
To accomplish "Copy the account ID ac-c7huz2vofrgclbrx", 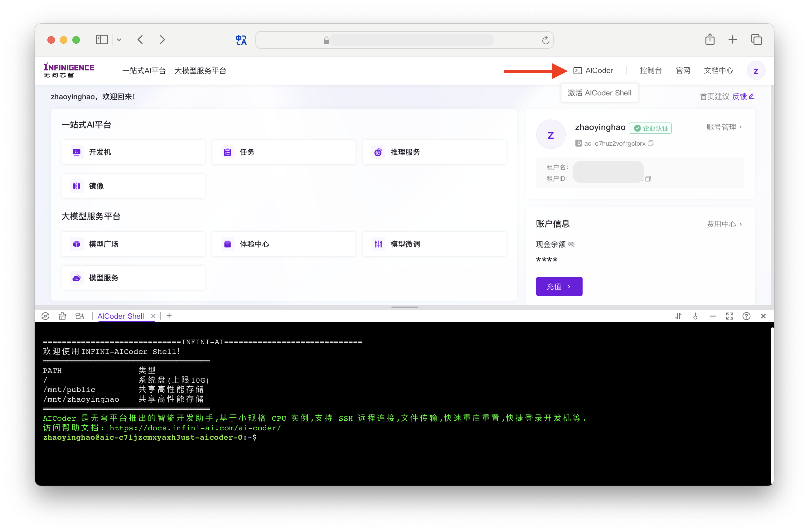I will [x=651, y=143].
